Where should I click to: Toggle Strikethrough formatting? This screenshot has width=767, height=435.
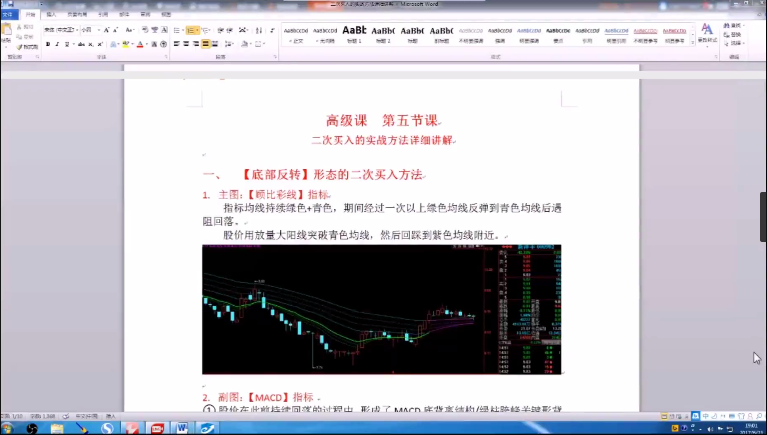81,44
